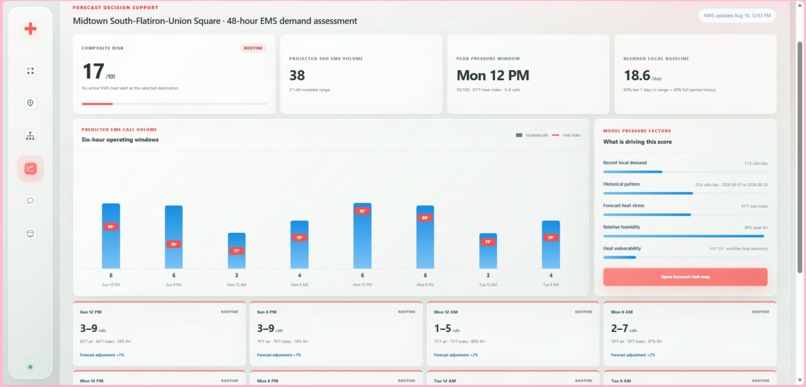Click the Peak Pressure Window value Mon 12 PM

point(492,76)
